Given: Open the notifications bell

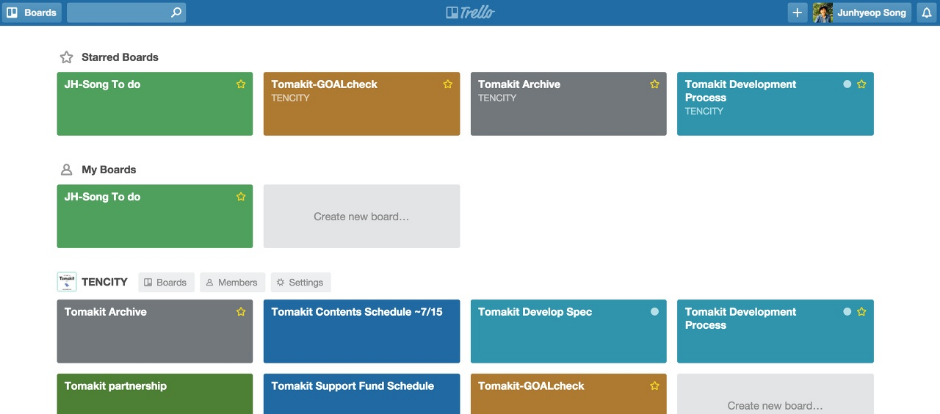Looking at the screenshot, I should (924, 13).
